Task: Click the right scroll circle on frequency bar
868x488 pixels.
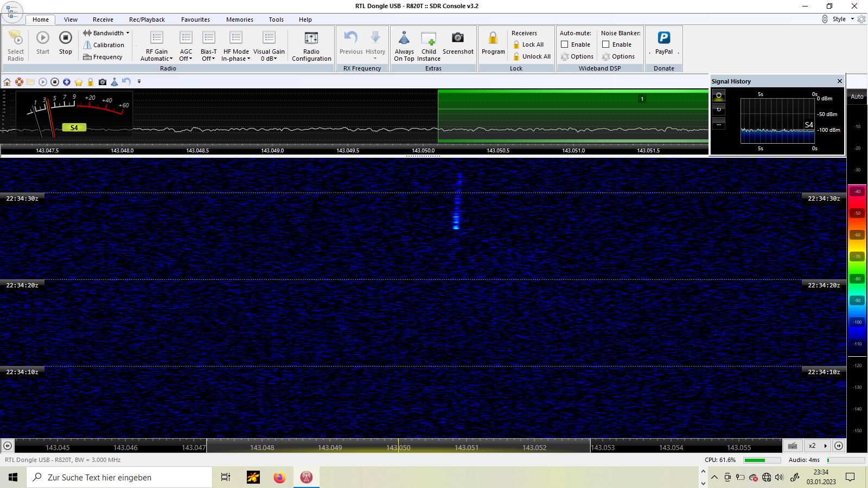Action: click(x=839, y=446)
